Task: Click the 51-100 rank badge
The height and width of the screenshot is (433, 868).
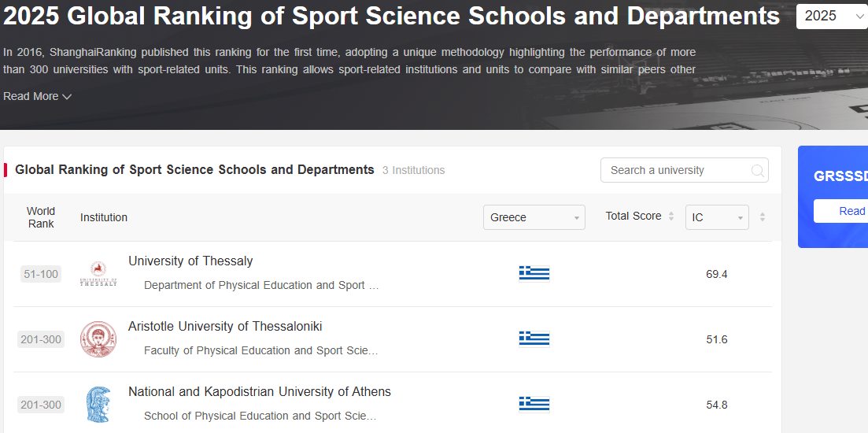Action: [x=42, y=274]
